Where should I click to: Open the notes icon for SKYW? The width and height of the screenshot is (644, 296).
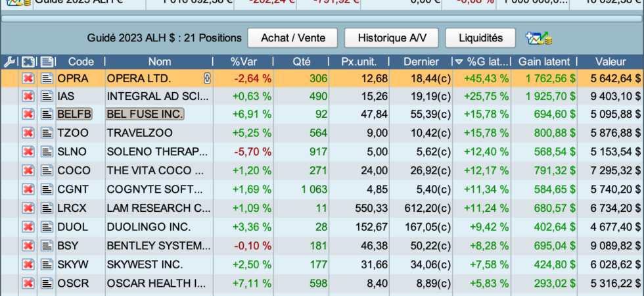point(47,264)
